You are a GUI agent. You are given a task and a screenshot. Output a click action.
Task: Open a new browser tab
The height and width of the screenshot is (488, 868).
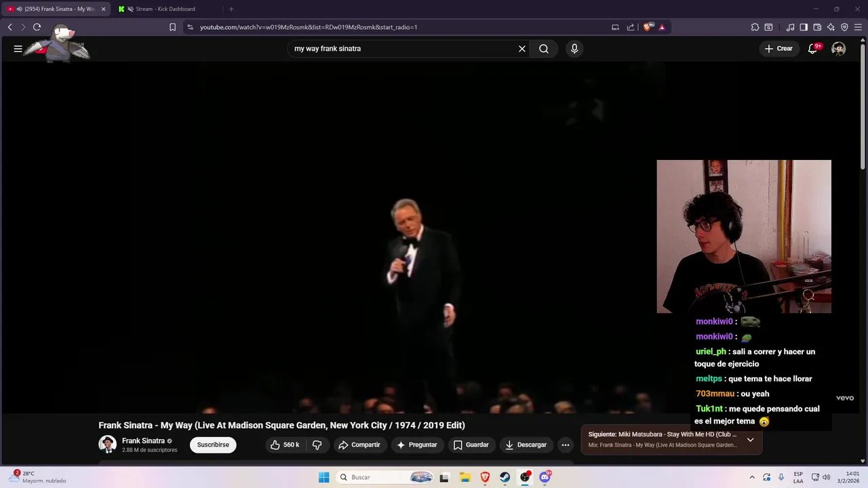point(231,9)
